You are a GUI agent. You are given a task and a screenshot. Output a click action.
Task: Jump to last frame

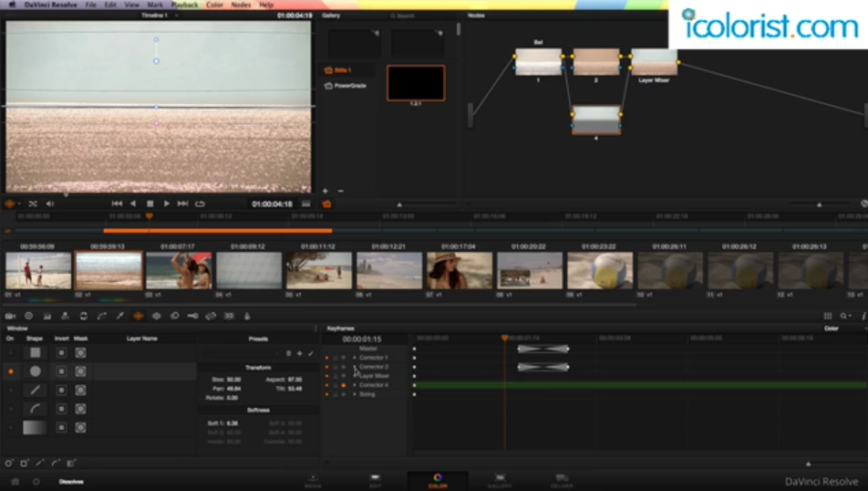[x=182, y=204]
